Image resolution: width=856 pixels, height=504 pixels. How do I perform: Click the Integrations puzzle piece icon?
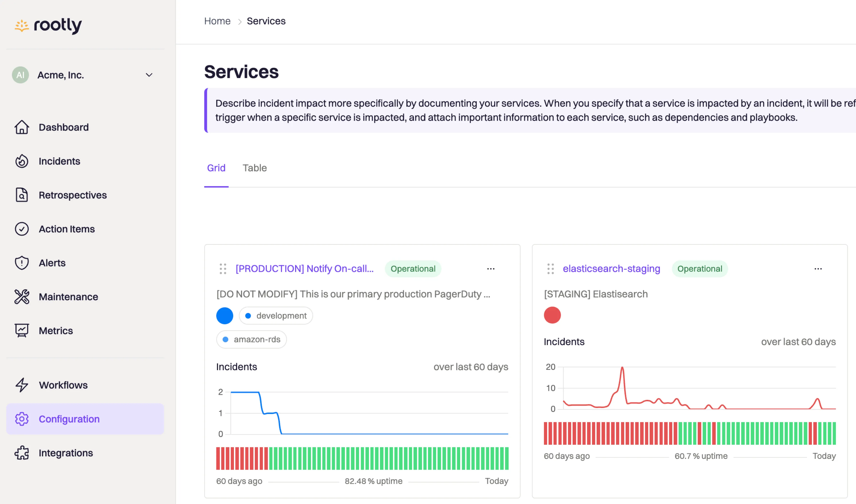21,453
